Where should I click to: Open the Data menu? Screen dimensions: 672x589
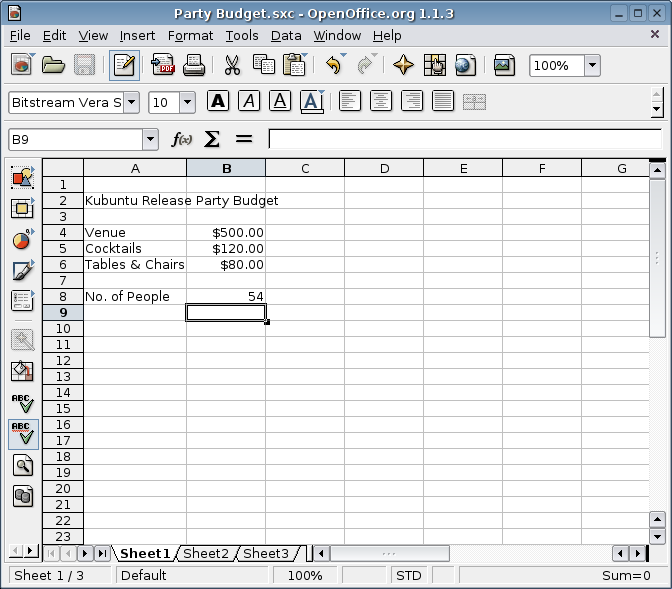[286, 36]
